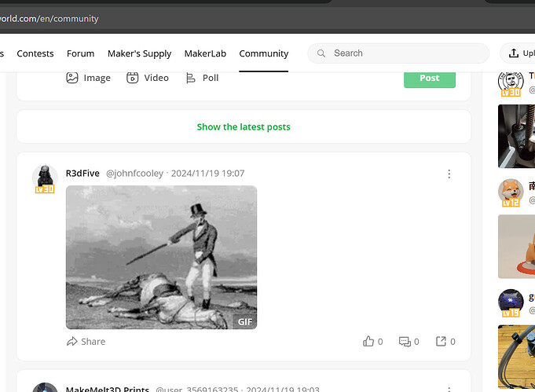535x392 pixels.
Task: Open R3dFive post's three-dot menu
Action: (x=449, y=174)
